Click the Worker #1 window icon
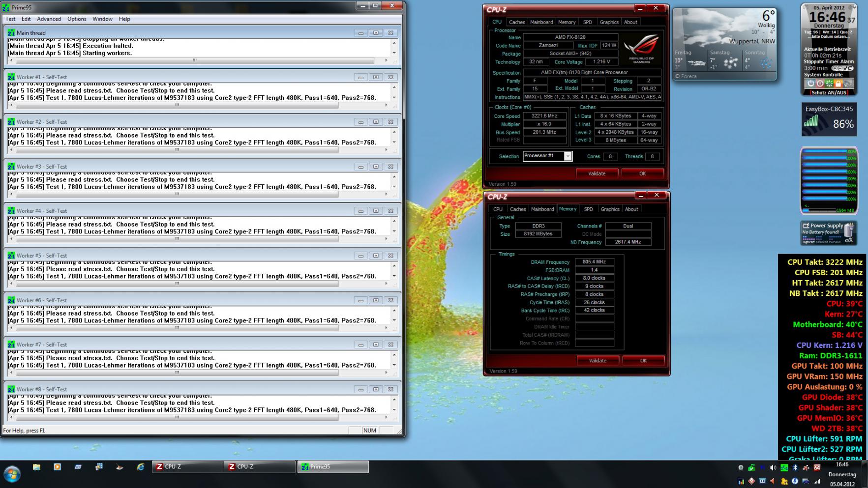The width and height of the screenshot is (868, 488). [x=11, y=77]
